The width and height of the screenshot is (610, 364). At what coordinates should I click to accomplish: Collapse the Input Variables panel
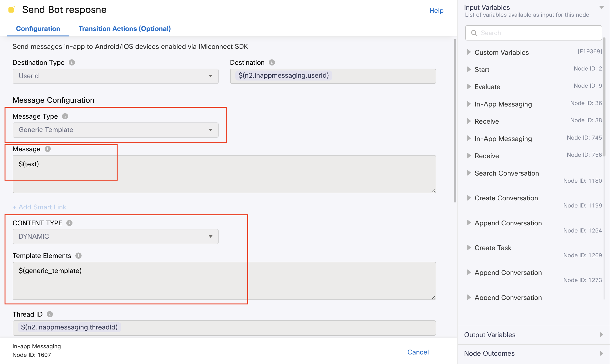pos(601,7)
